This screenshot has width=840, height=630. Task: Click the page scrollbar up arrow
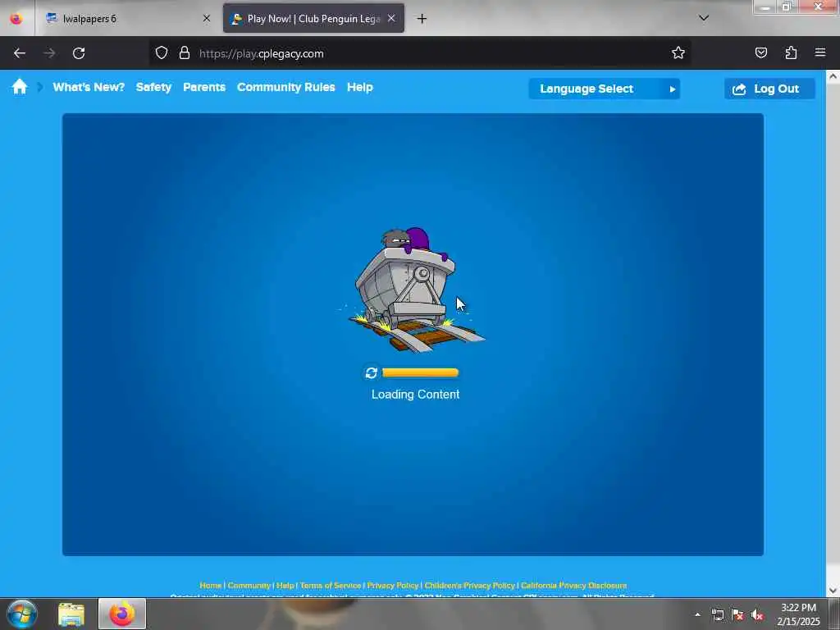[x=833, y=76]
